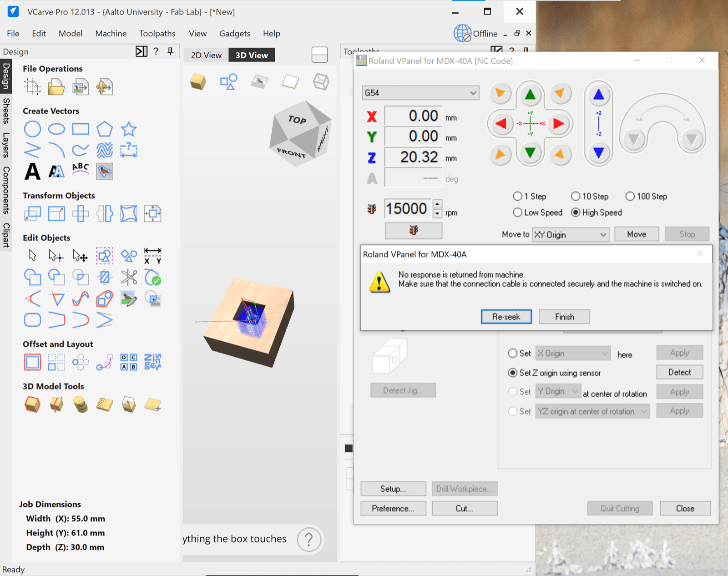
Task: Click the Move button in VPanel
Action: click(x=637, y=234)
